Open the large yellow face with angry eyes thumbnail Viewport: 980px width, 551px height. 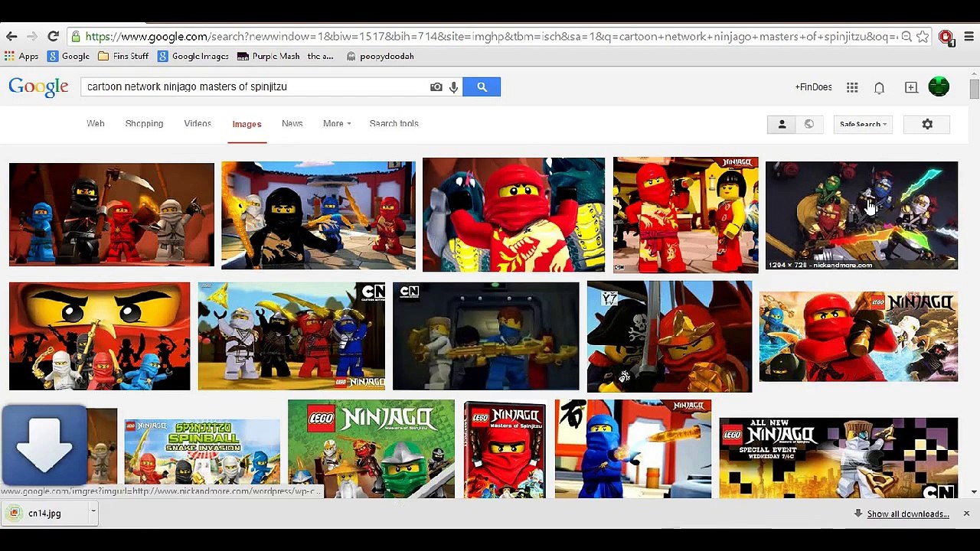pyautogui.click(x=100, y=336)
